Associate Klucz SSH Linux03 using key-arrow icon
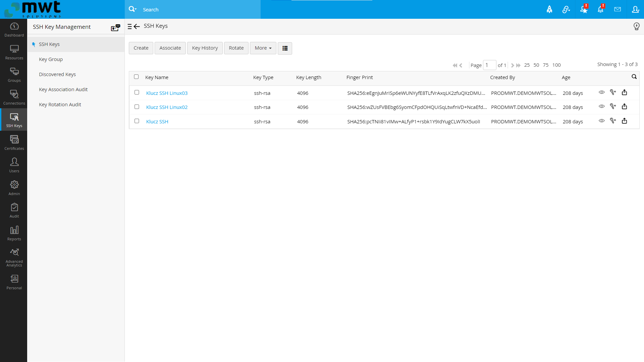Viewport: 644px width, 362px height. [x=613, y=92]
